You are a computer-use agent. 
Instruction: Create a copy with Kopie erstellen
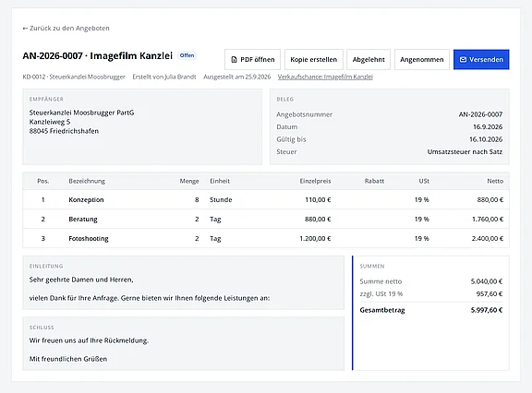314,60
